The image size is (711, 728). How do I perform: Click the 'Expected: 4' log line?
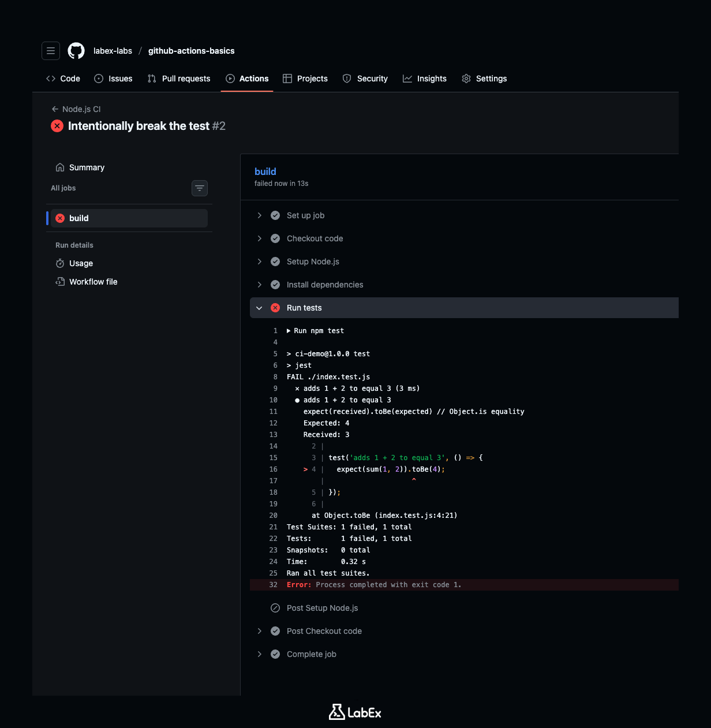(x=326, y=423)
